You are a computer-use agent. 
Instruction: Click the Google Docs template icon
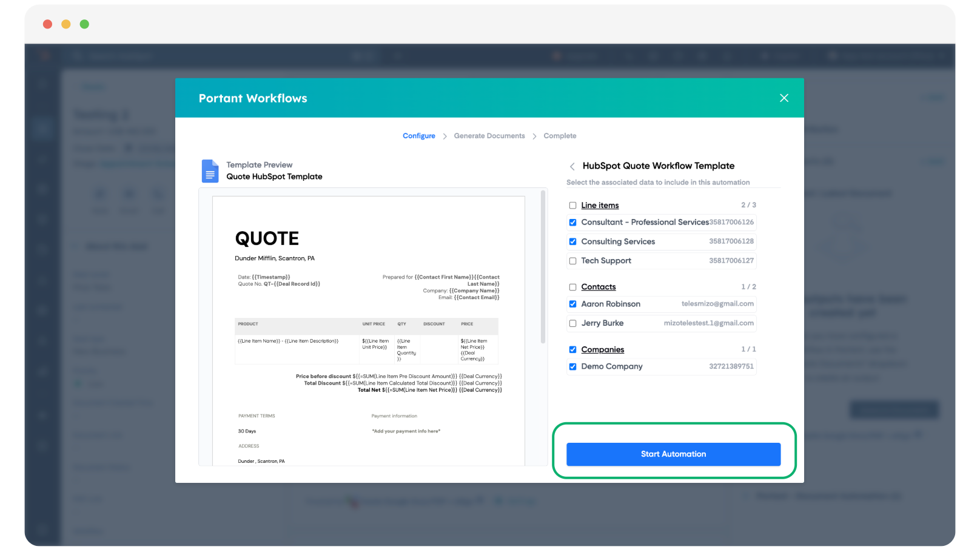210,171
